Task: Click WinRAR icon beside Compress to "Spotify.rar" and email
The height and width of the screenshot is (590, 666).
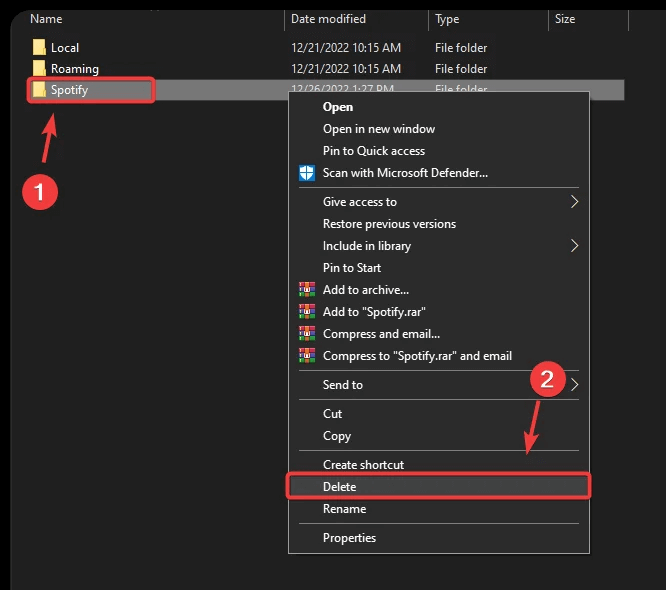Action: pyautogui.click(x=307, y=356)
